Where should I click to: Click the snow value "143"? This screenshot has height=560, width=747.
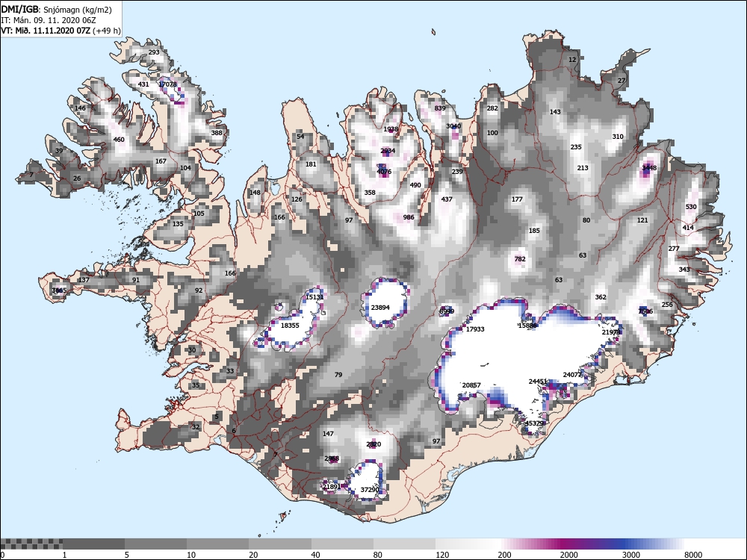tap(555, 112)
